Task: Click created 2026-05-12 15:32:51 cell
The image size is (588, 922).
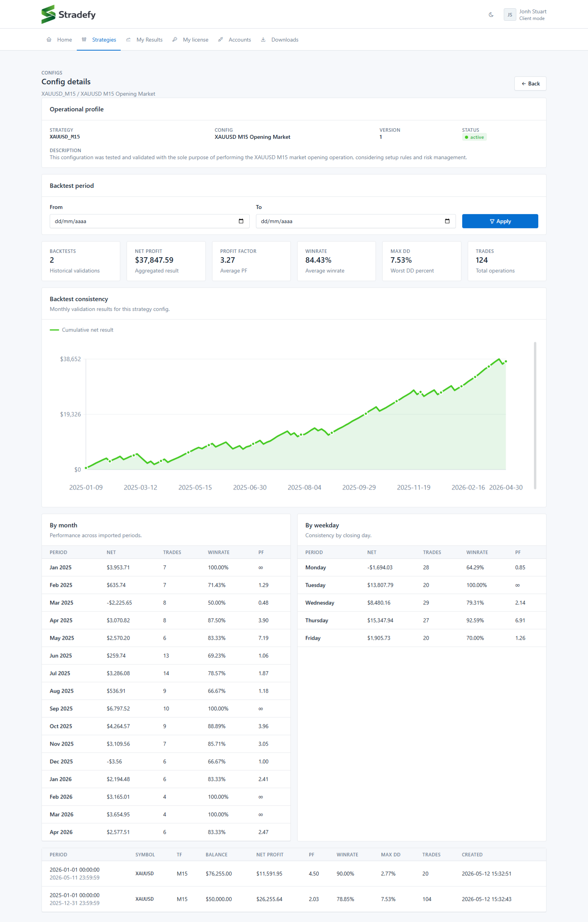Action: point(486,874)
